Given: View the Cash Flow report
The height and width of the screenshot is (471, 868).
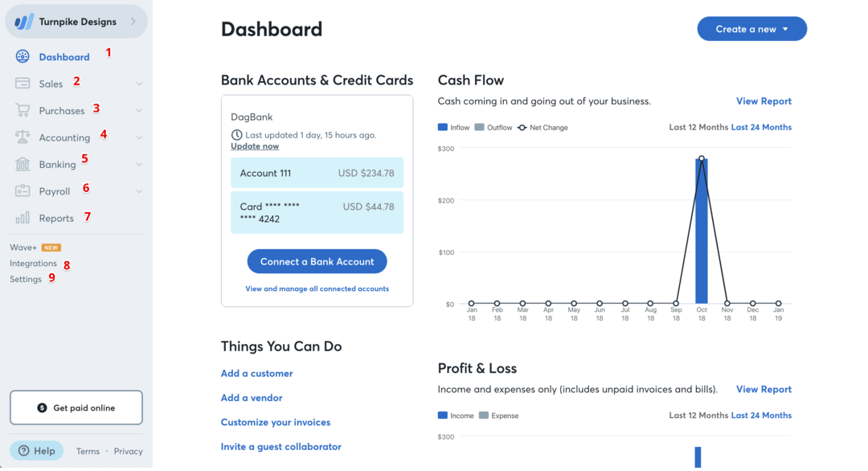Looking at the screenshot, I should pos(764,100).
